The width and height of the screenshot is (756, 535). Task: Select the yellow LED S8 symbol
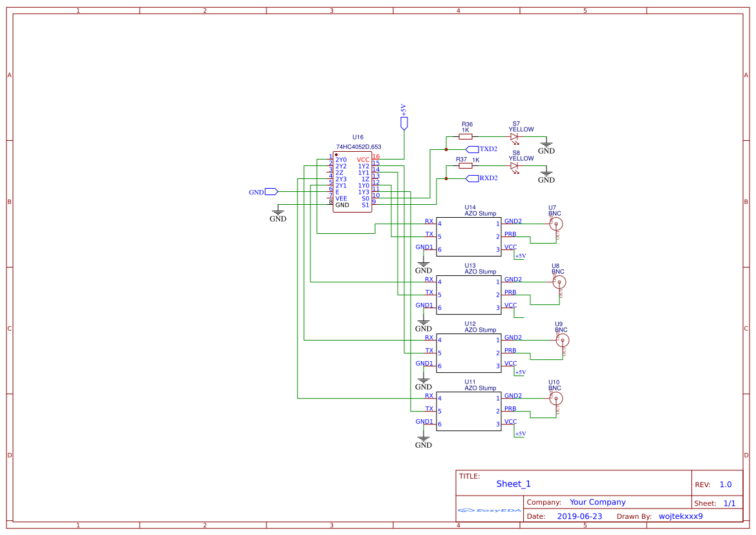[x=514, y=164]
